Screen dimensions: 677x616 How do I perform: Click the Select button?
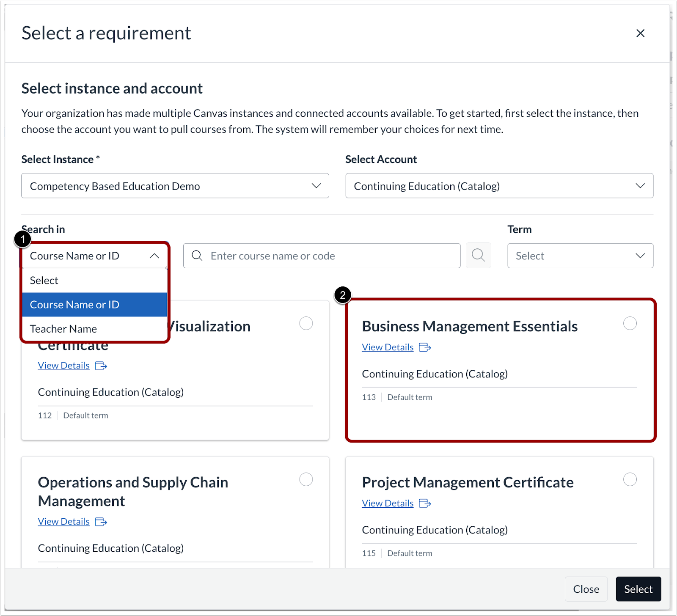(638, 588)
